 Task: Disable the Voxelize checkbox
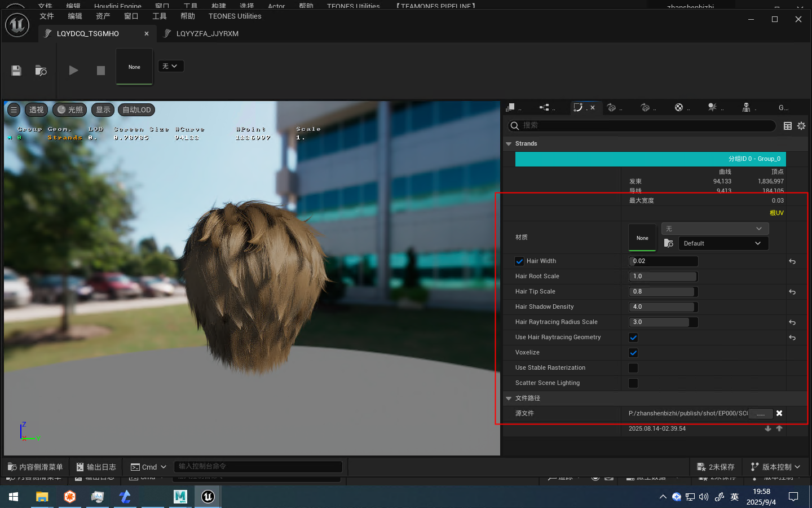tap(633, 353)
